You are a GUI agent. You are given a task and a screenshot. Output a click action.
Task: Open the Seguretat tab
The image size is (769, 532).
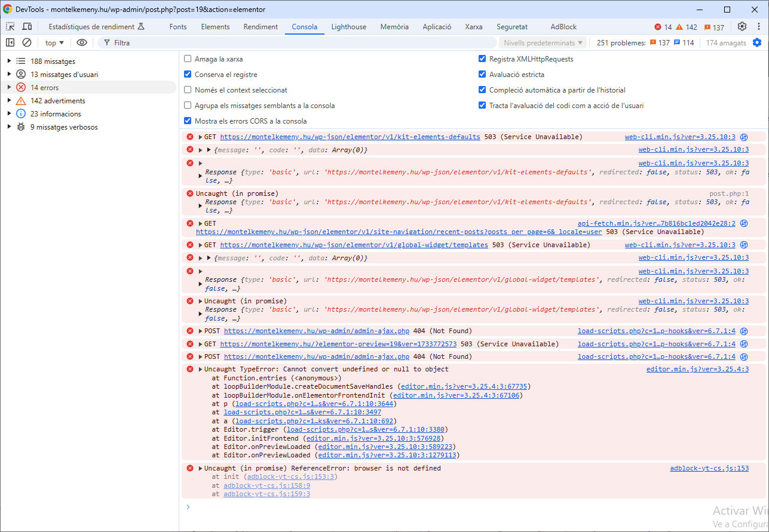[x=512, y=27]
